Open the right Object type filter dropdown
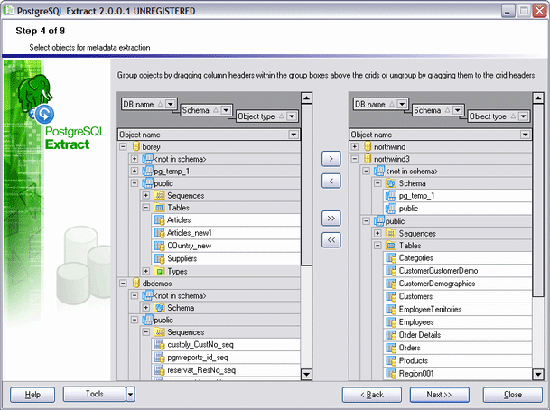The width and height of the screenshot is (550, 410). [523, 116]
